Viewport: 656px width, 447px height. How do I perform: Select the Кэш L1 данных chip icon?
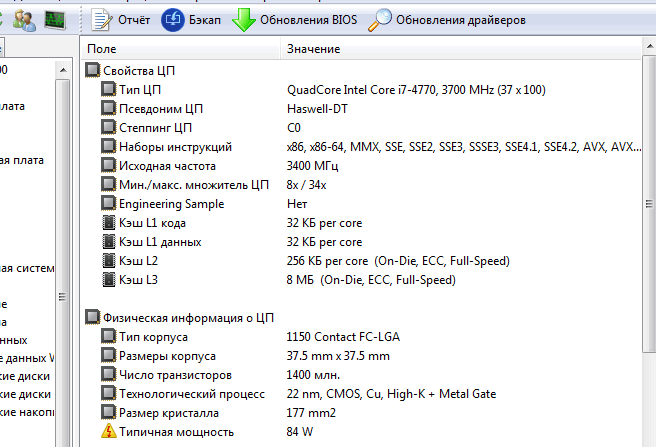[x=109, y=241]
